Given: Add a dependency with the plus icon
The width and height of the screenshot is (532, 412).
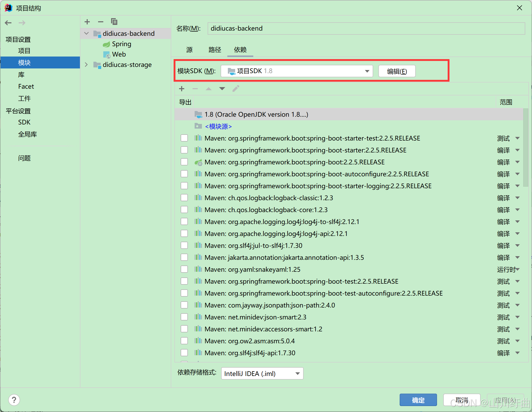Looking at the screenshot, I should pos(182,89).
